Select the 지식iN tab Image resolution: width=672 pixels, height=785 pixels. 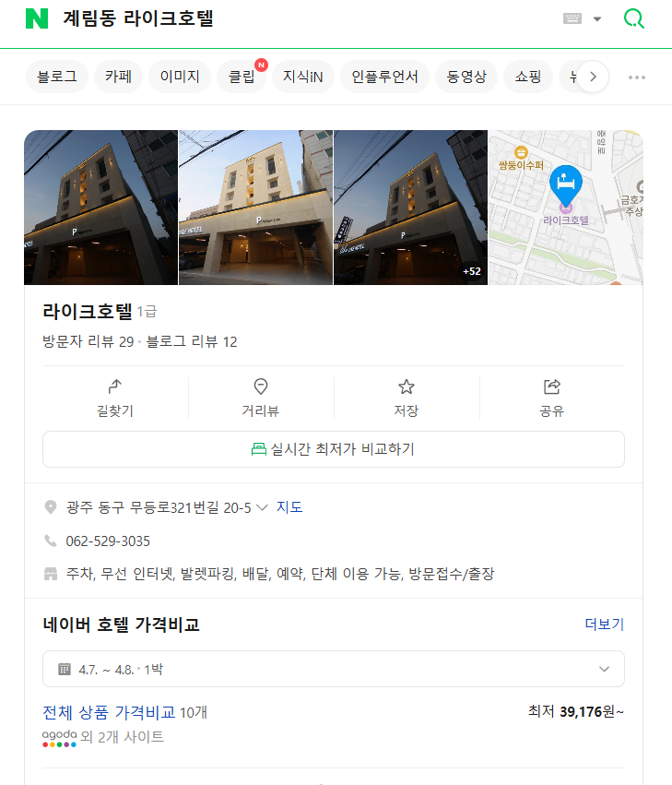302,77
